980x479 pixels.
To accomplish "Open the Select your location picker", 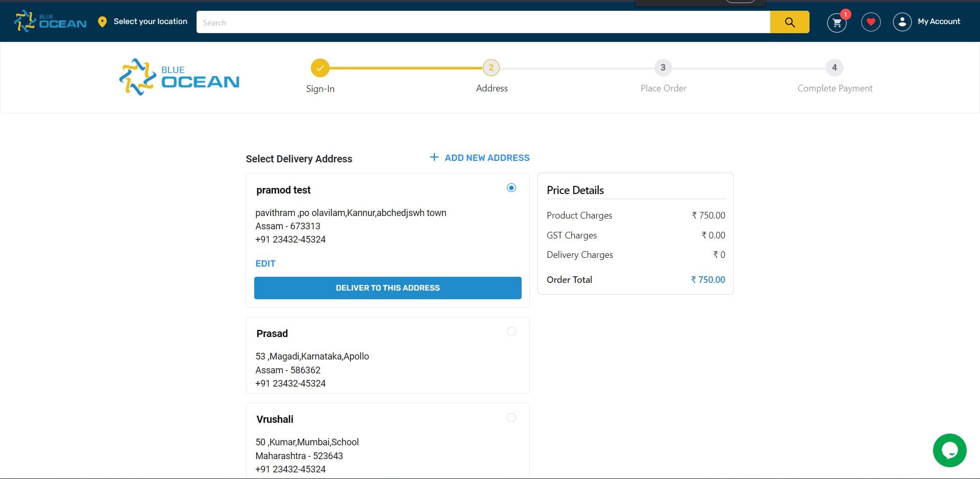I will point(150,21).
